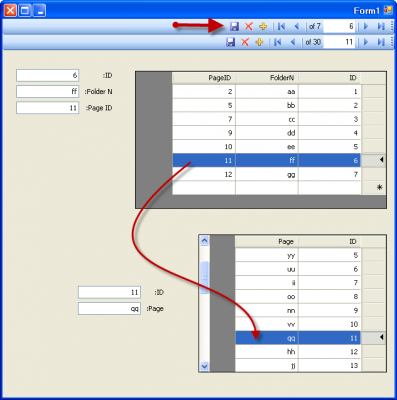Select the 'hh' page cell
The width and height of the screenshot is (397, 400).
(267, 352)
